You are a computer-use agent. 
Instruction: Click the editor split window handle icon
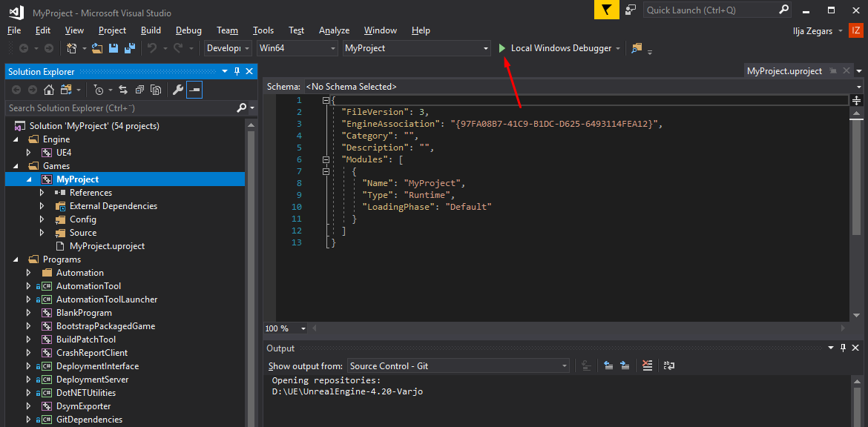click(856, 100)
